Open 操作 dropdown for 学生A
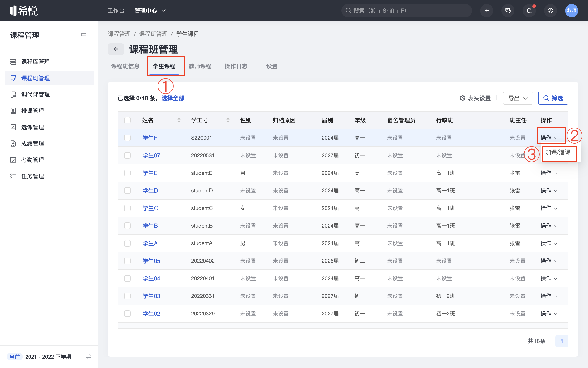Image resolution: width=588 pixels, height=368 pixels. [549, 243]
